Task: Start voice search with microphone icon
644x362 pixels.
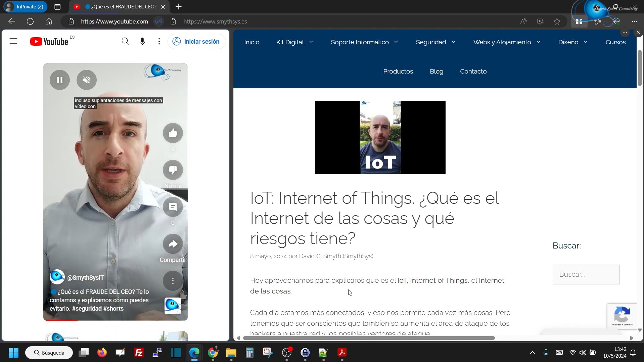Action: (142, 42)
